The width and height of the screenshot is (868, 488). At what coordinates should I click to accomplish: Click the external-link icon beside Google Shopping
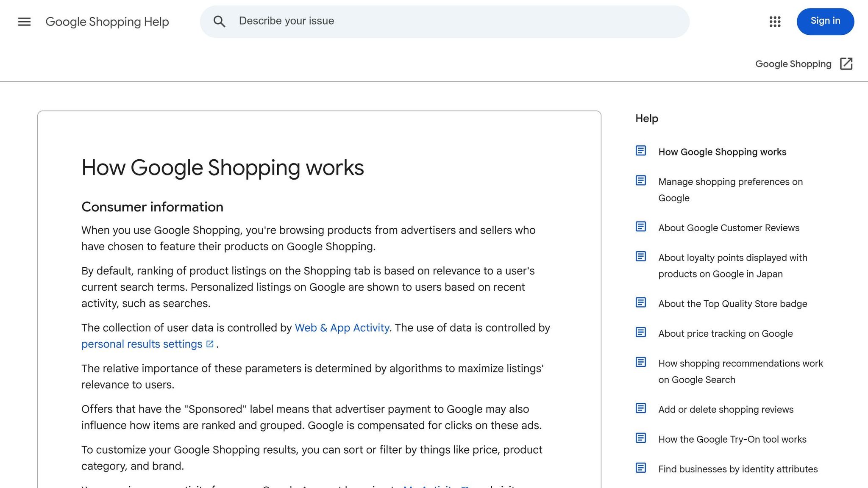(846, 64)
